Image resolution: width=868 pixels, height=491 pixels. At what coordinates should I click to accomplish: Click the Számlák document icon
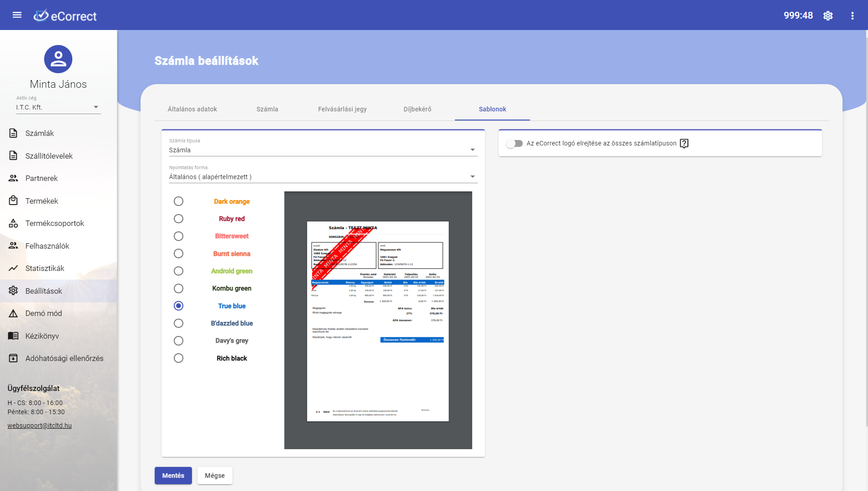(x=13, y=133)
